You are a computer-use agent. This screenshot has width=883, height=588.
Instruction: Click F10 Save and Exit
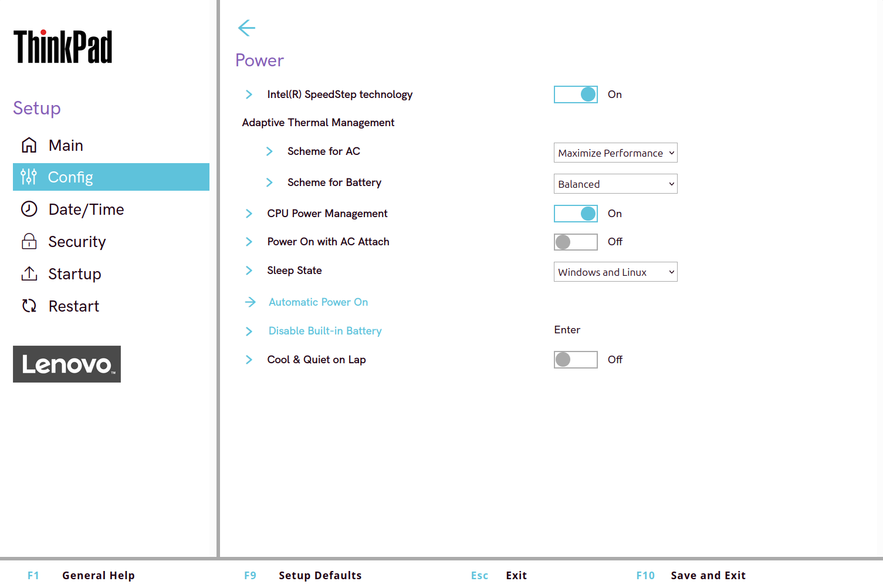(x=691, y=575)
